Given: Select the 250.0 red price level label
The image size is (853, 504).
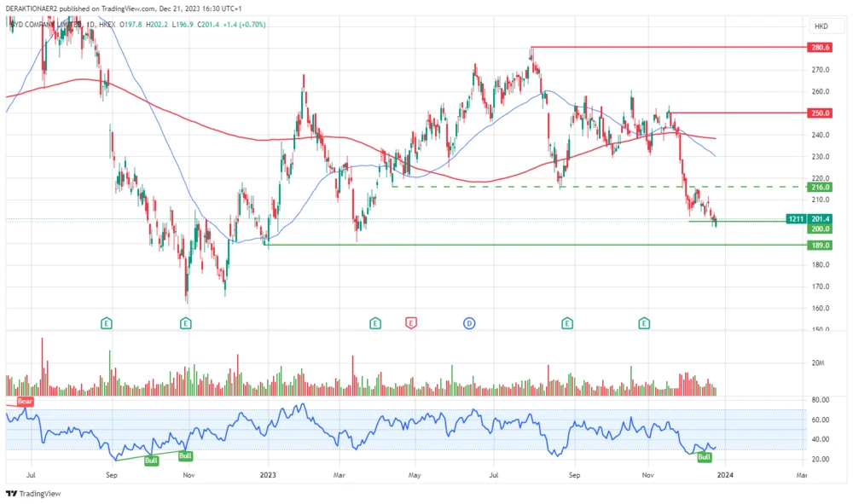Looking at the screenshot, I should [x=821, y=113].
